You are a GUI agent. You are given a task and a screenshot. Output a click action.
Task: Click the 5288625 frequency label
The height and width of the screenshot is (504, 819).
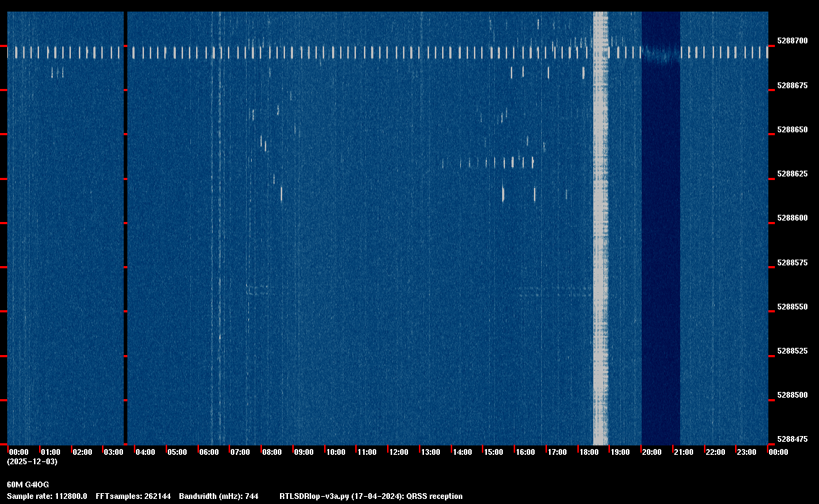pos(792,174)
